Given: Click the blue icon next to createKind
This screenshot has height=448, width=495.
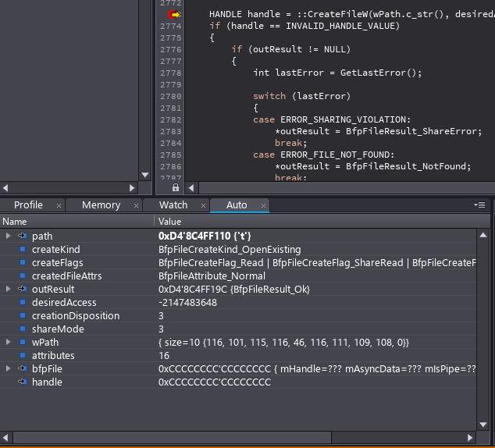Looking at the screenshot, I should [23, 249].
